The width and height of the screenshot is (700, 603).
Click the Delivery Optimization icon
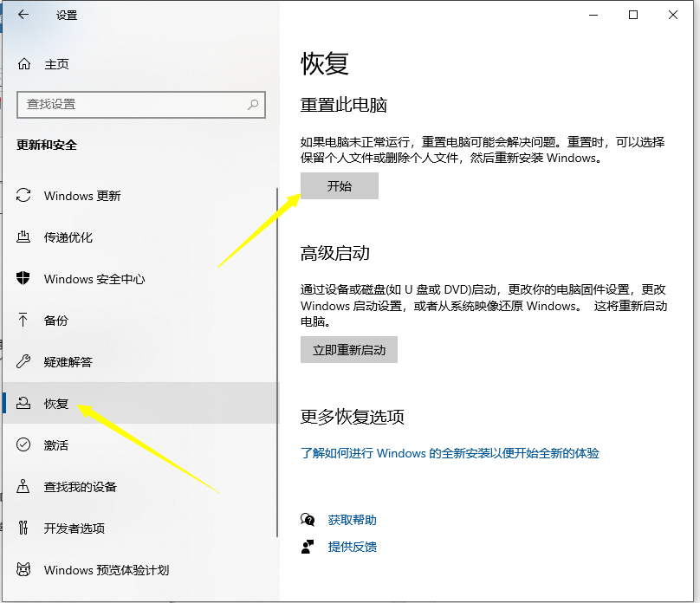(x=24, y=237)
